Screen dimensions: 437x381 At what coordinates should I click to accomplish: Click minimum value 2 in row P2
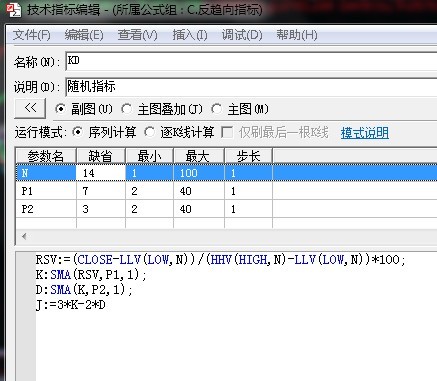click(149, 209)
